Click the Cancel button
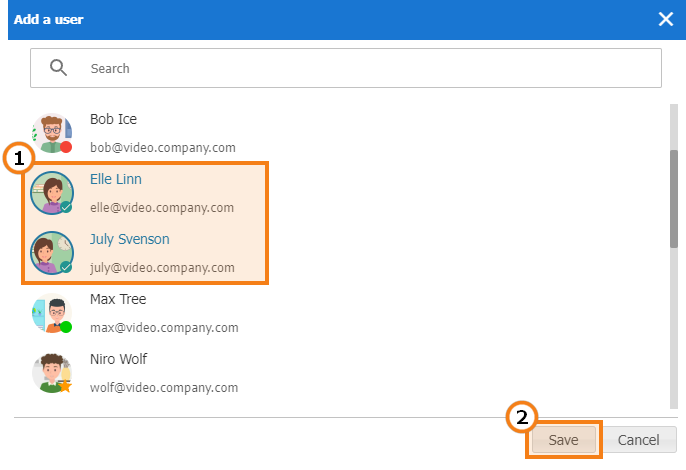 pos(638,440)
